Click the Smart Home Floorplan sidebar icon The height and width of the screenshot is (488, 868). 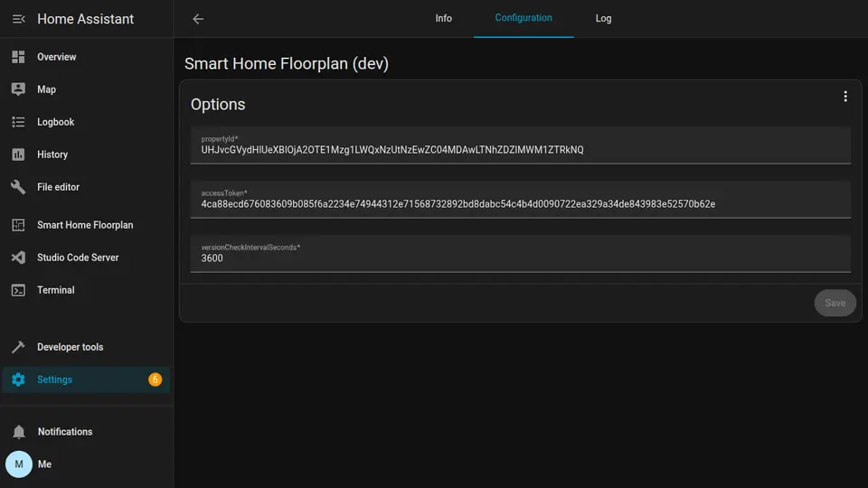18,225
